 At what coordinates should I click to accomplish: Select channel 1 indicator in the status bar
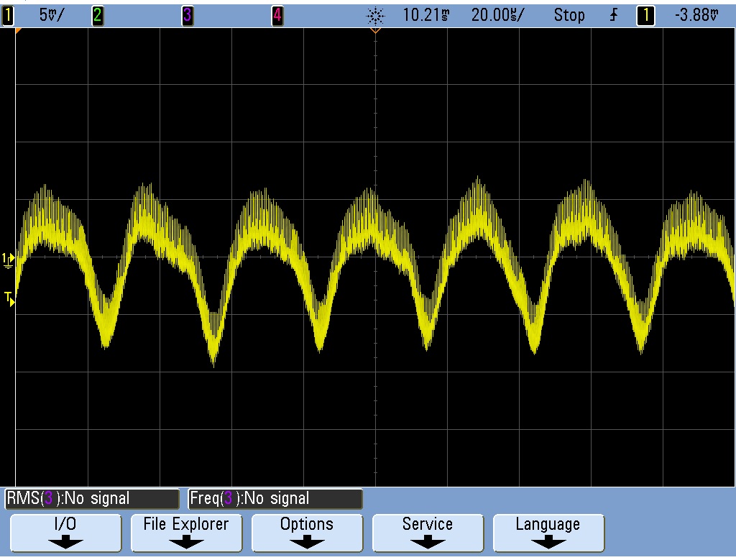click(7, 16)
